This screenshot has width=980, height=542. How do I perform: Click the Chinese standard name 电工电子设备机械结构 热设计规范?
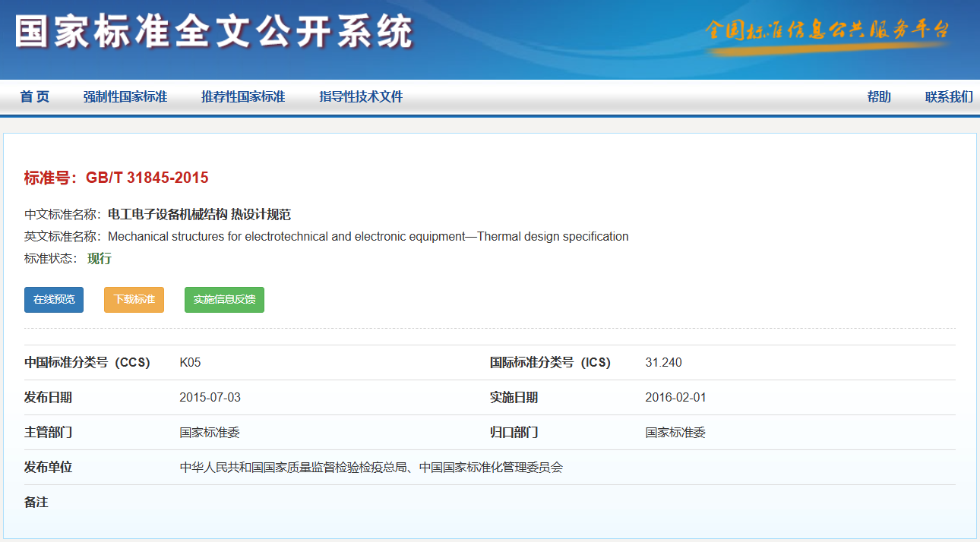[x=199, y=214]
